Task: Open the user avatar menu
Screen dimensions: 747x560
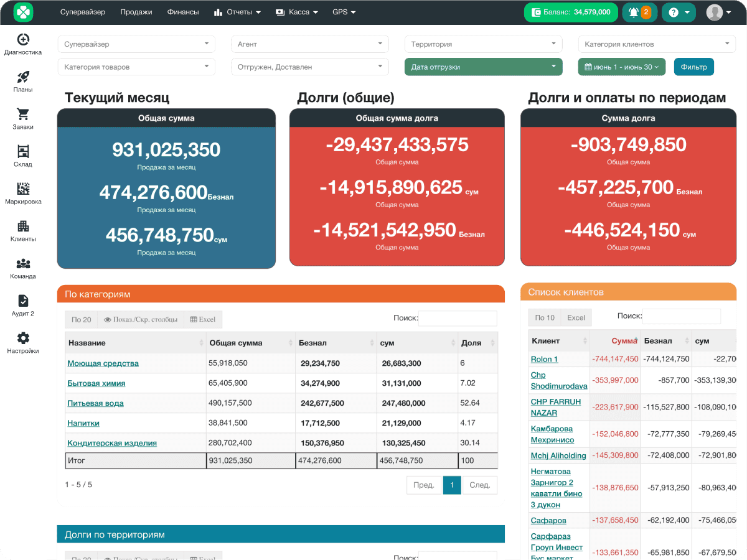Action: (x=718, y=12)
